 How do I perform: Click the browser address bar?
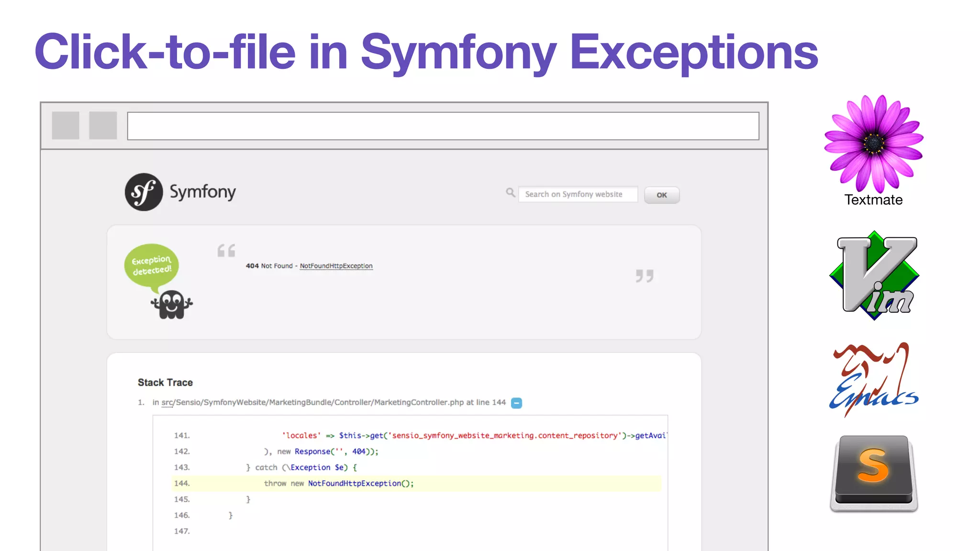pyautogui.click(x=443, y=126)
